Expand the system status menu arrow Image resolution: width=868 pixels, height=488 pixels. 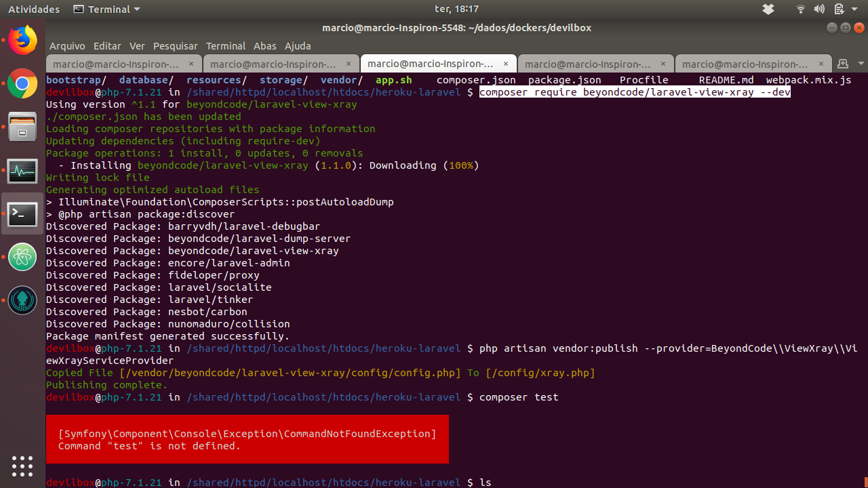(x=854, y=9)
